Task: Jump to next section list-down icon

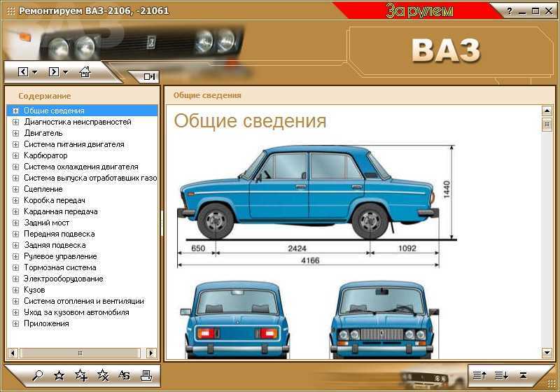Action: point(501,375)
